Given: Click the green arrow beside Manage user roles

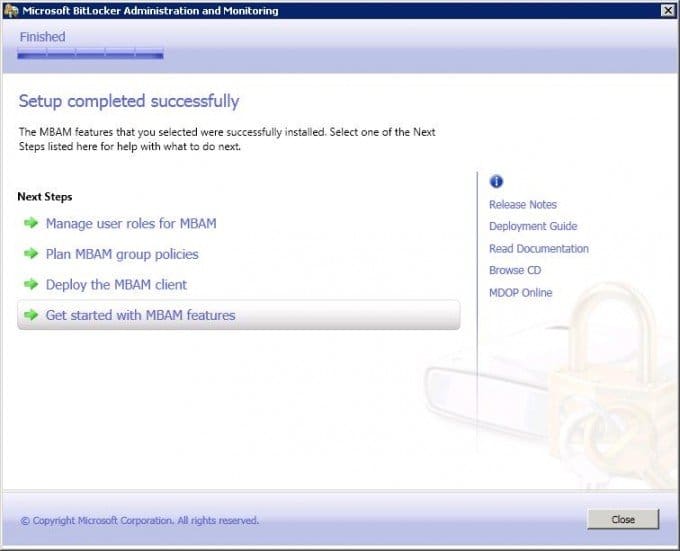Looking at the screenshot, I should tap(31, 223).
